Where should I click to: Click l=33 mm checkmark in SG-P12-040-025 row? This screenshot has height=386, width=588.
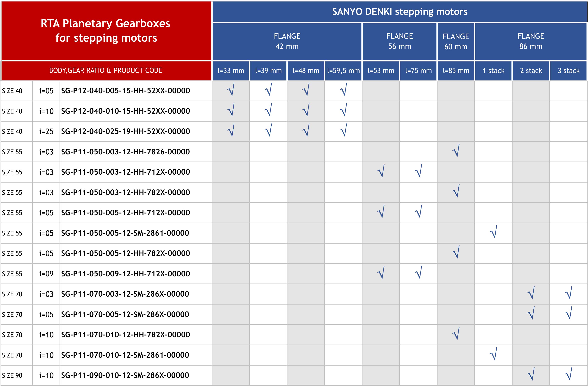231,130
